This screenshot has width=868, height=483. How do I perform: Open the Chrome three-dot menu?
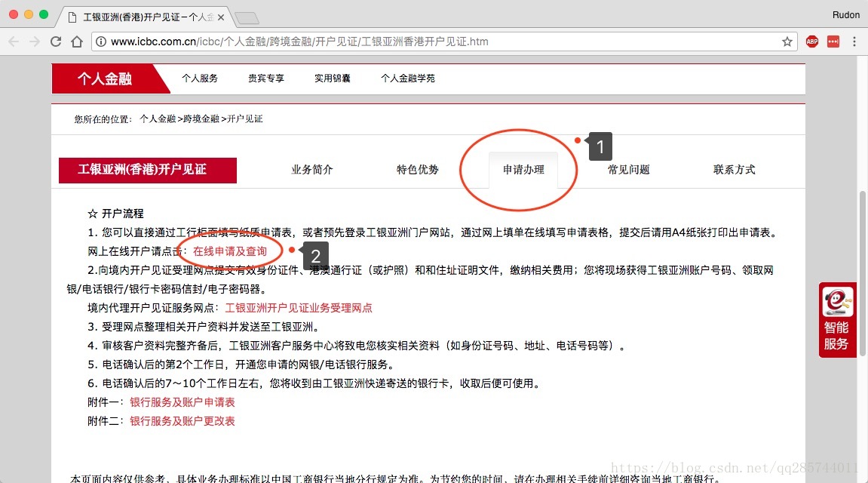[854, 42]
